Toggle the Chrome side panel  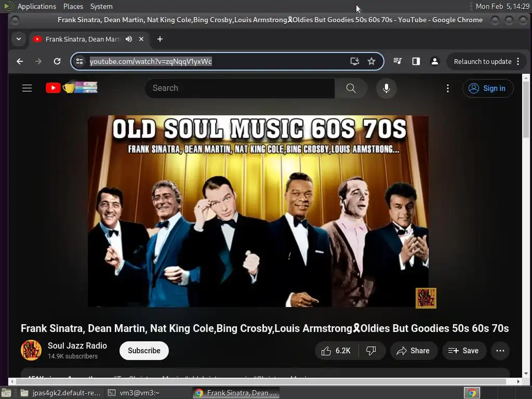pyautogui.click(x=416, y=61)
